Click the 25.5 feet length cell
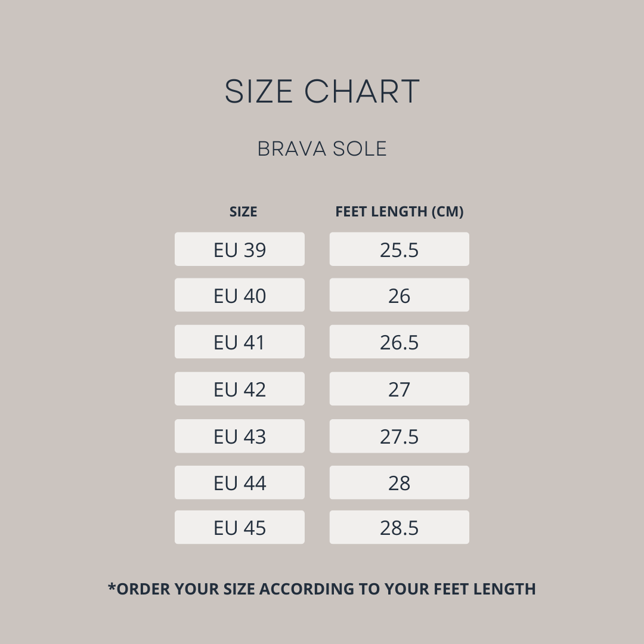 pyautogui.click(x=400, y=249)
